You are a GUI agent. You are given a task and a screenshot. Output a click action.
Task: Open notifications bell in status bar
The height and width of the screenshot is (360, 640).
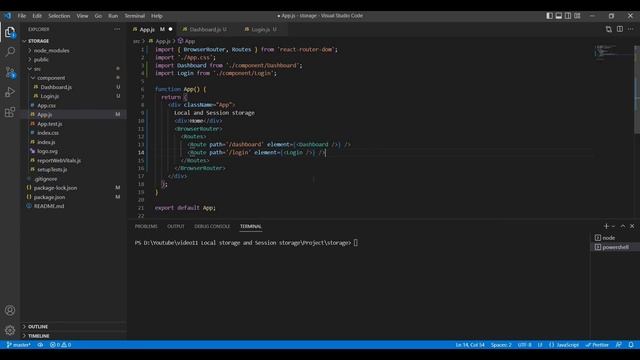click(631, 345)
